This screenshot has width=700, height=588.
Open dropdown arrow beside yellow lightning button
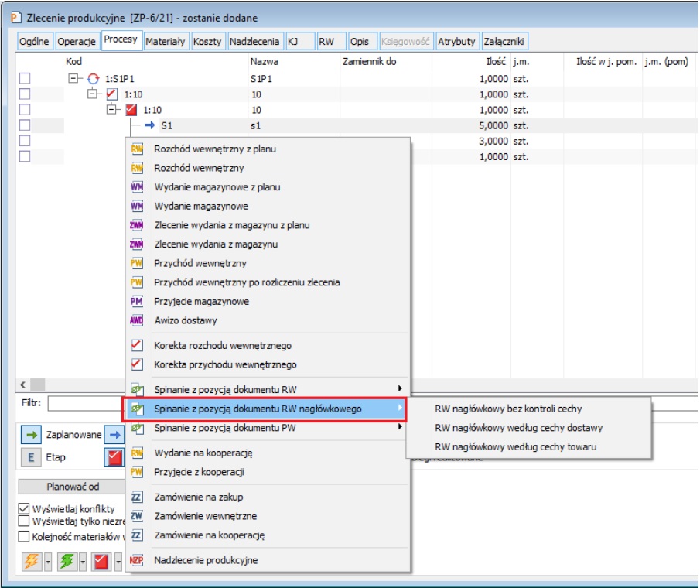click(48, 561)
